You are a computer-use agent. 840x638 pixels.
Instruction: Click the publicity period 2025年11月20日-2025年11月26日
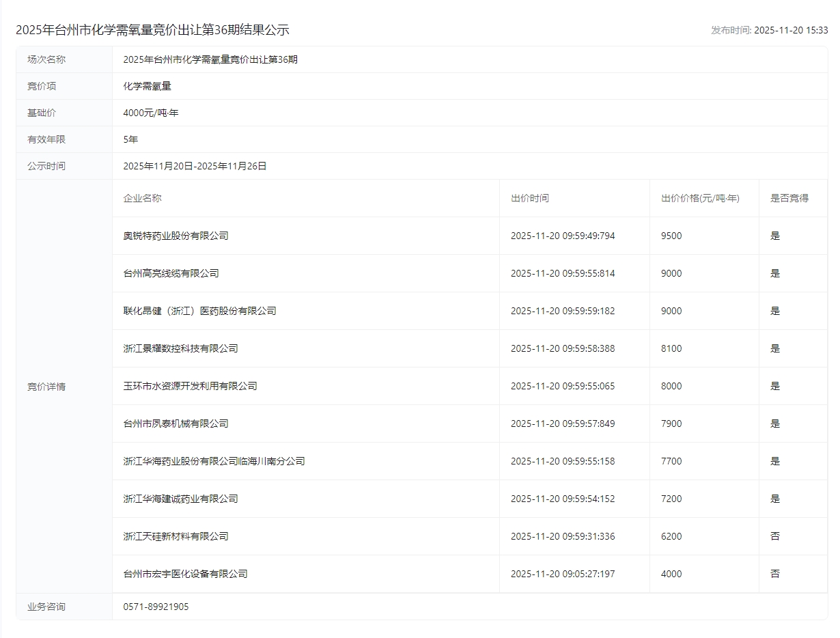click(195, 166)
